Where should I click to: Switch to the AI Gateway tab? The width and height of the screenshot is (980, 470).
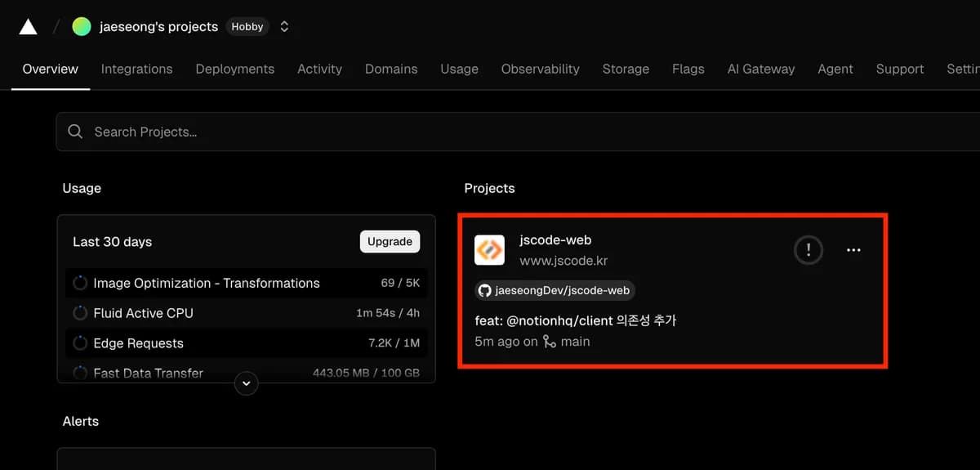click(x=761, y=69)
